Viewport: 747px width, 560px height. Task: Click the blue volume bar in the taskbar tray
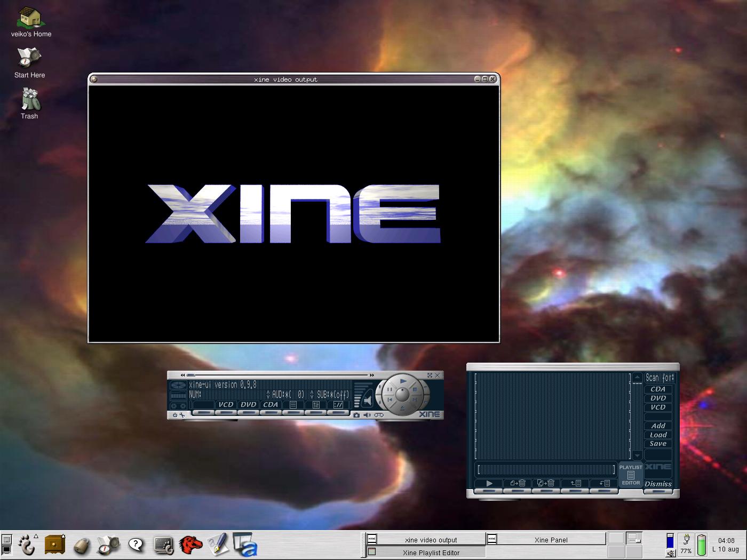coord(670,541)
